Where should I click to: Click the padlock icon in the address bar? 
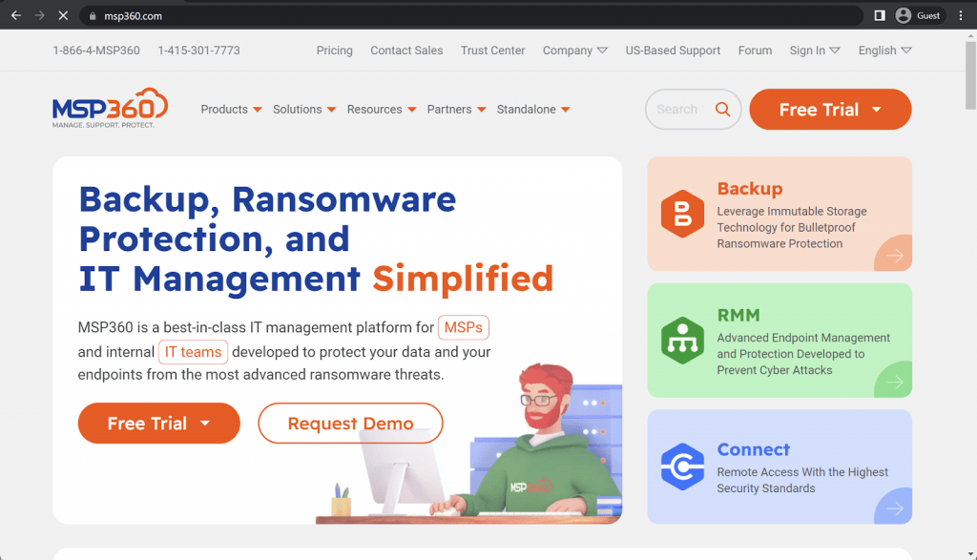[x=92, y=15]
